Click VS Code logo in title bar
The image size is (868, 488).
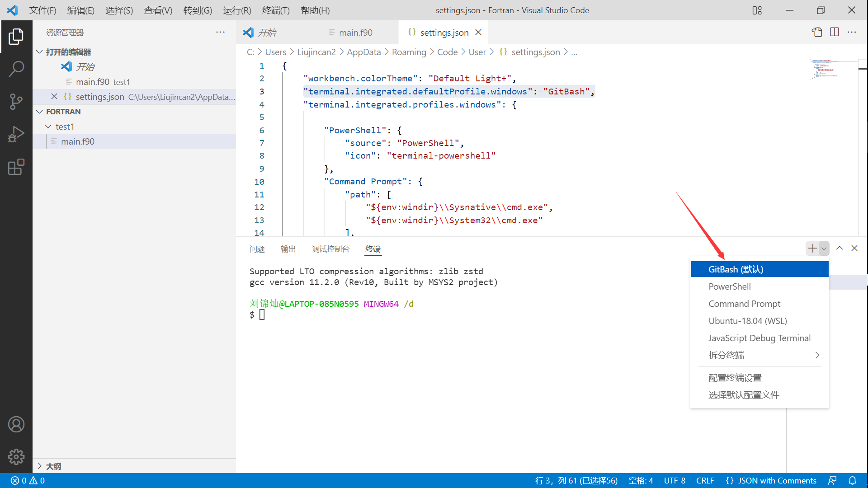[12, 10]
